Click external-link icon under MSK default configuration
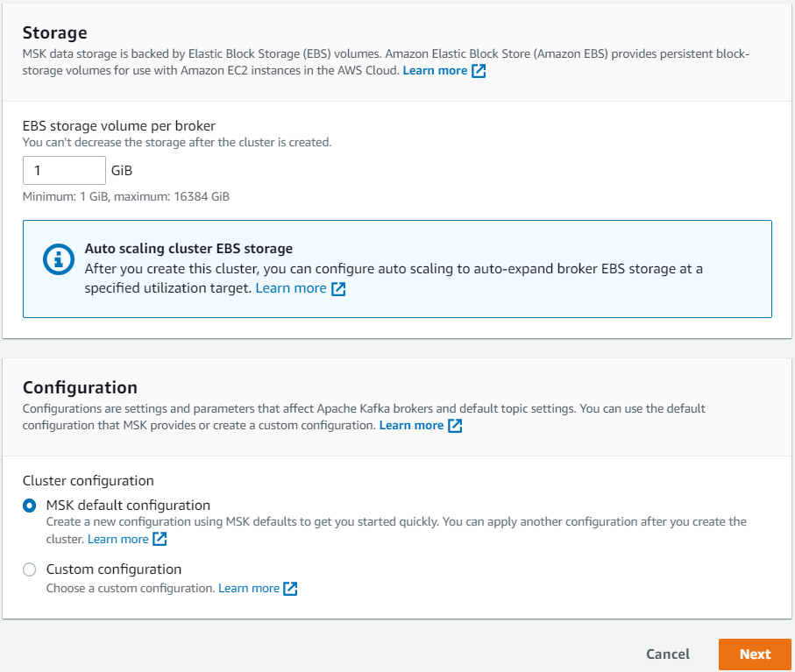The height and width of the screenshot is (672, 795). (160, 539)
